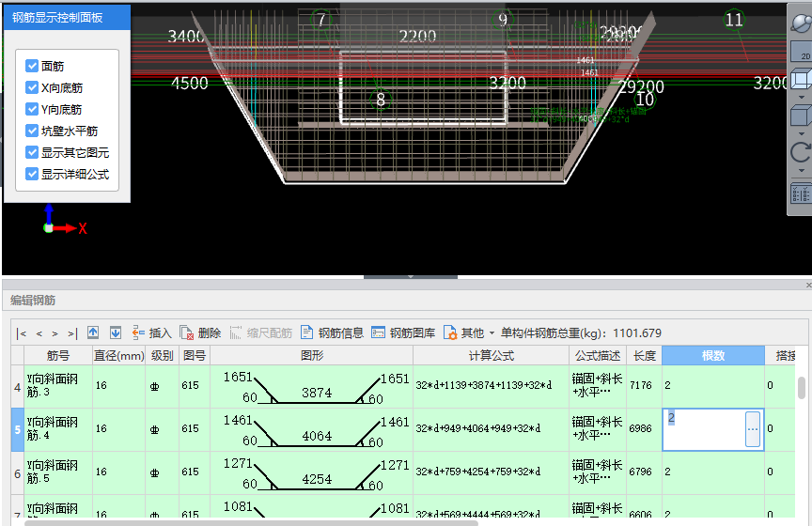Click length value 6986

(641, 428)
